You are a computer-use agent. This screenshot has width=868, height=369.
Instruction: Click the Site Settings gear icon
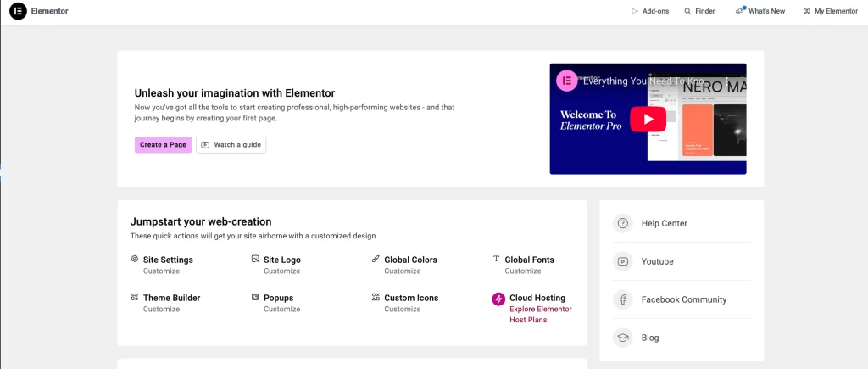pos(135,260)
